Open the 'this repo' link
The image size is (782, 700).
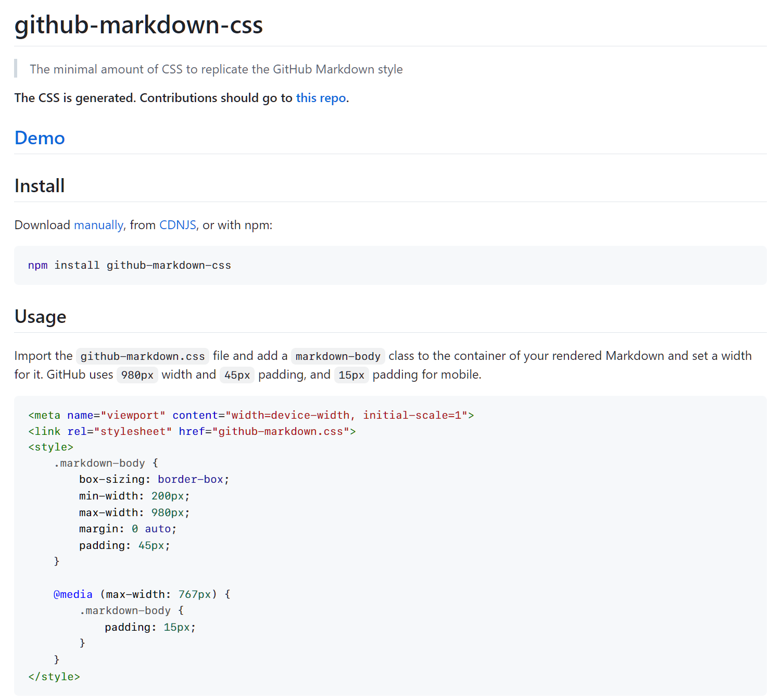point(321,98)
